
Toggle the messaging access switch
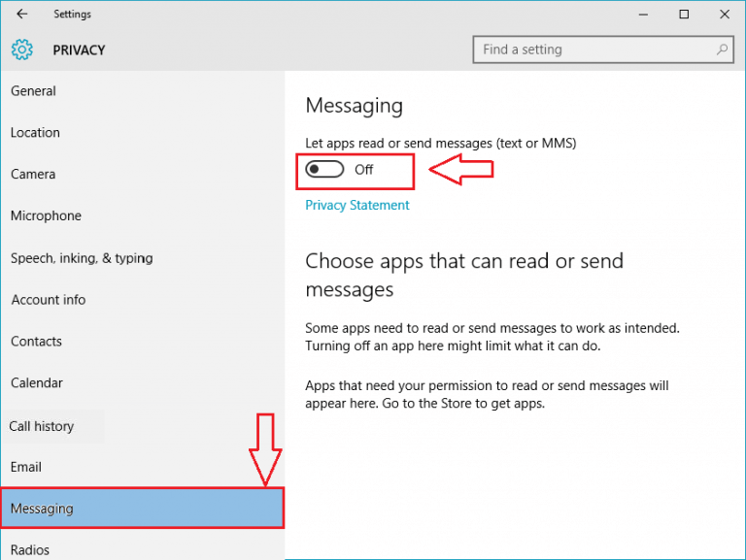[324, 169]
